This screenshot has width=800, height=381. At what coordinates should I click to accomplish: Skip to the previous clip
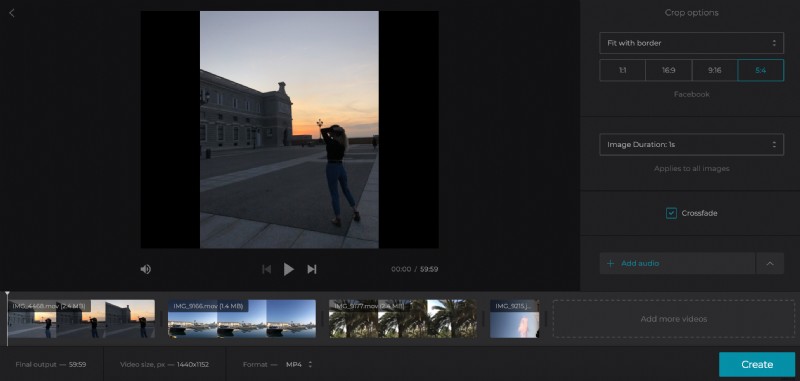click(x=266, y=269)
